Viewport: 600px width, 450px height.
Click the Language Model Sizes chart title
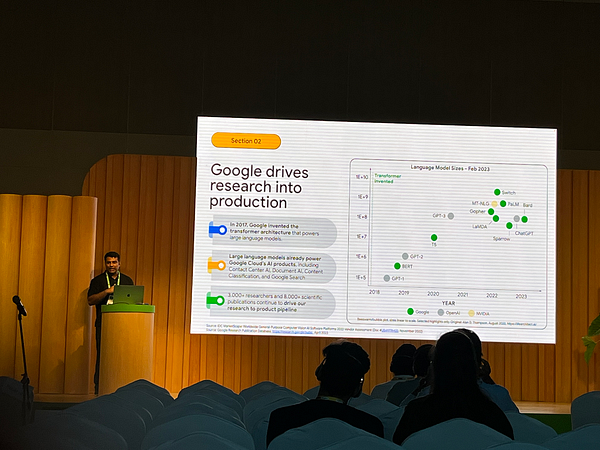point(448,166)
